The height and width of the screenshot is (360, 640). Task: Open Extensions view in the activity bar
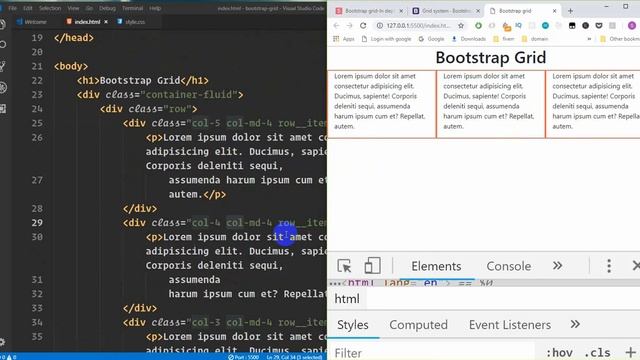3,109
